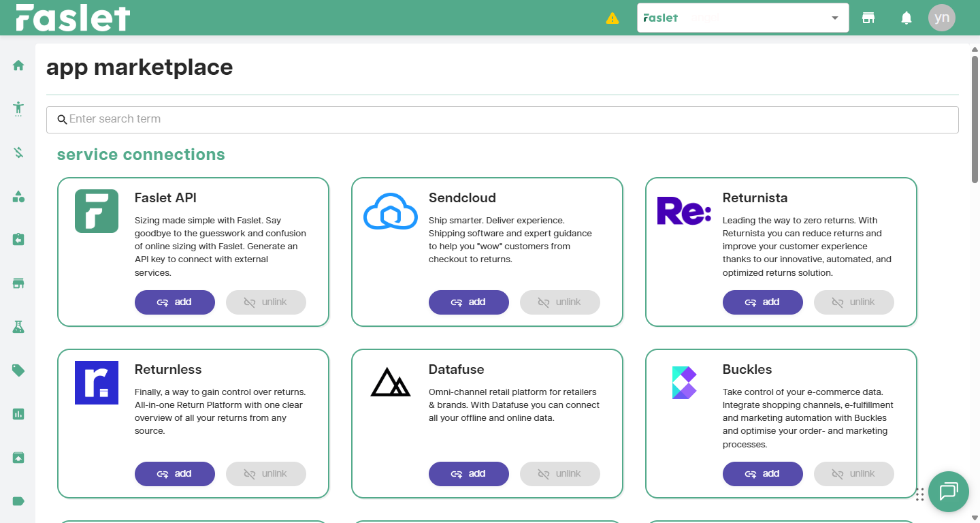Viewport: 980px width, 523px height.
Task: Click the Buckles app logo
Action: [x=684, y=383]
